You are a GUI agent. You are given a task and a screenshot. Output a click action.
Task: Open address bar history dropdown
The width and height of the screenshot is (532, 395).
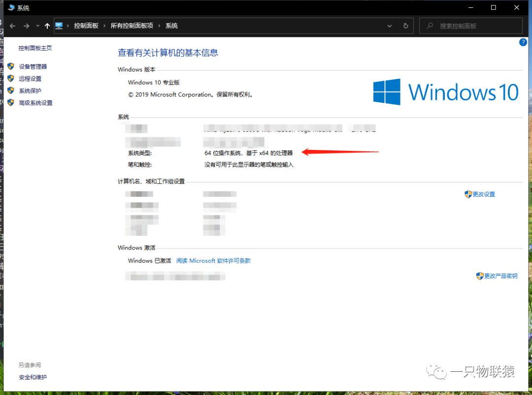tap(390, 26)
